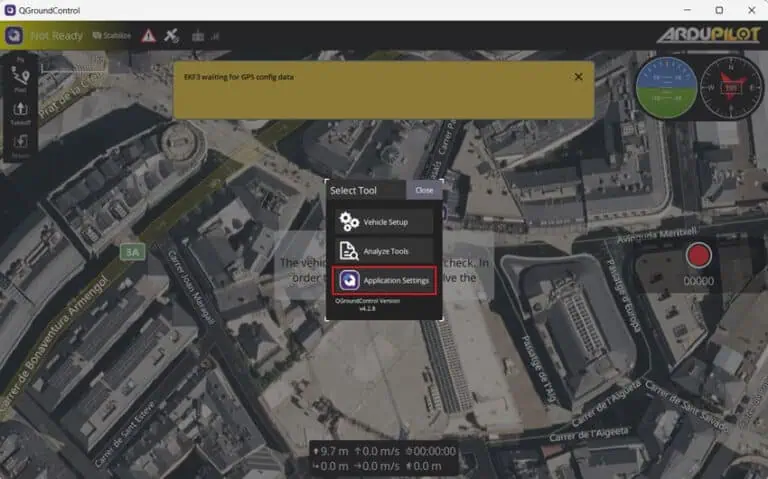Click the Return icon in the side strip

pyautogui.click(x=21, y=144)
